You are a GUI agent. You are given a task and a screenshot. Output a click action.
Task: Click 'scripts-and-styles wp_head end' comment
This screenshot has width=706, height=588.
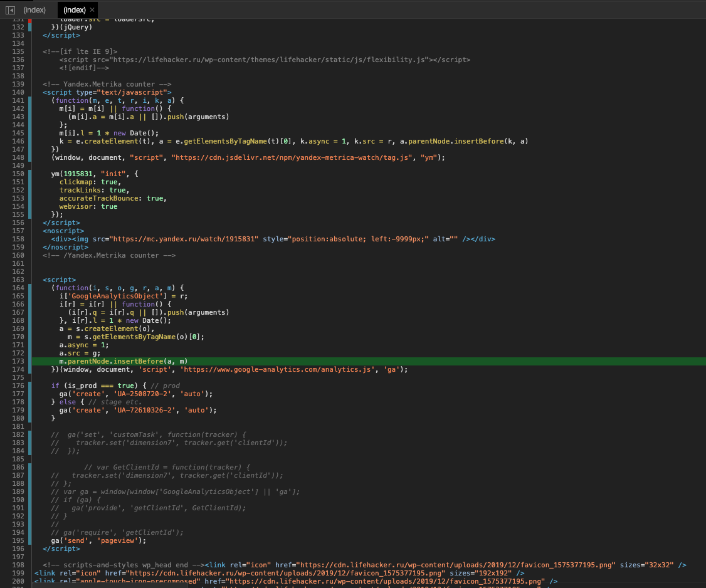124,565
